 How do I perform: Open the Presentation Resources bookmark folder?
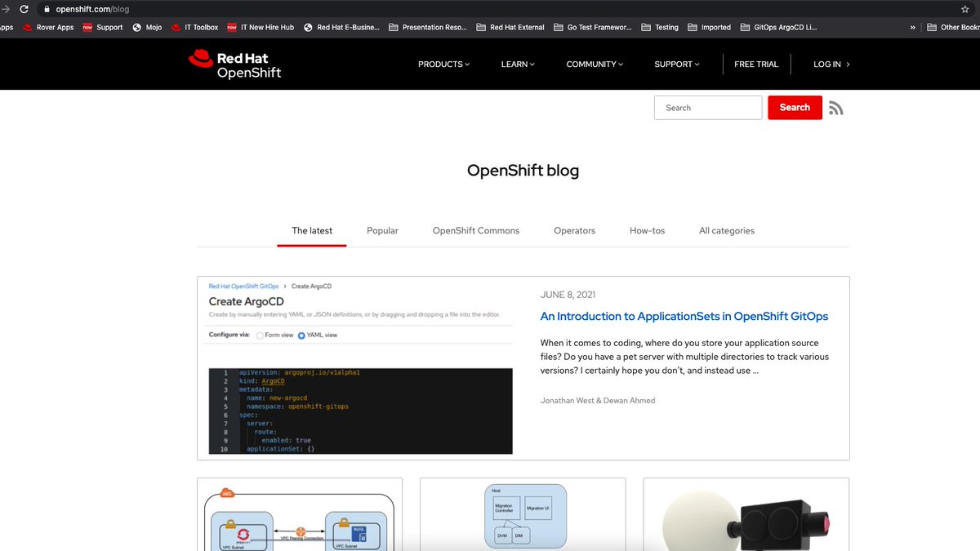[x=428, y=27]
